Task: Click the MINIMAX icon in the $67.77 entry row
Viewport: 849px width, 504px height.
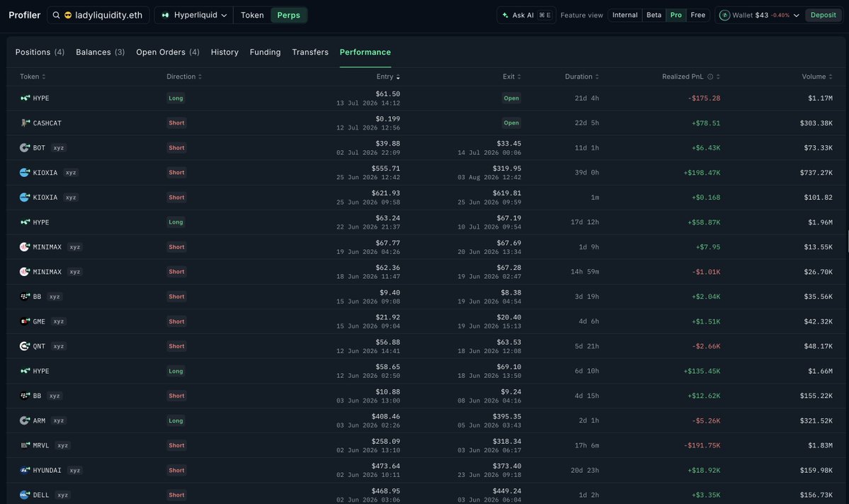Action: click(25, 247)
